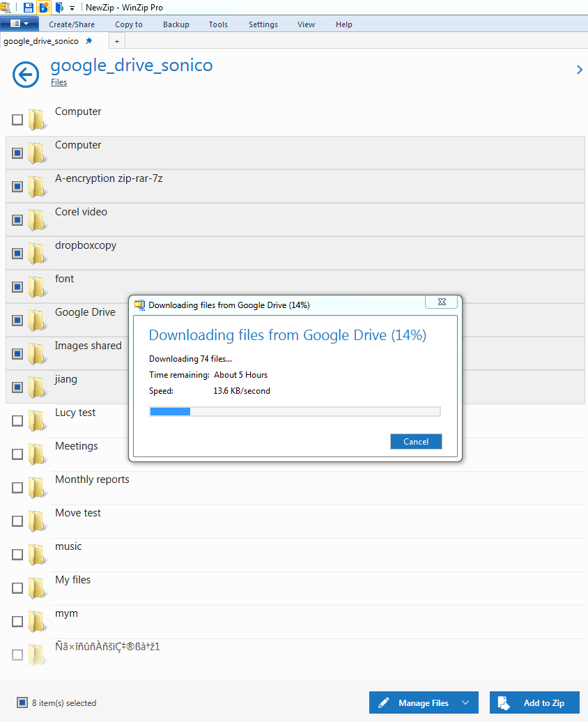Click the download progress bar

(295, 412)
